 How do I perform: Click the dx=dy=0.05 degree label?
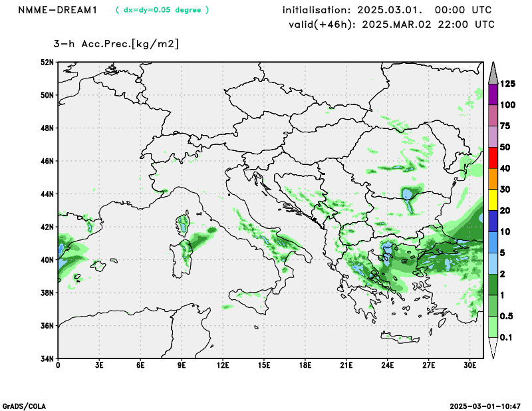click(162, 10)
